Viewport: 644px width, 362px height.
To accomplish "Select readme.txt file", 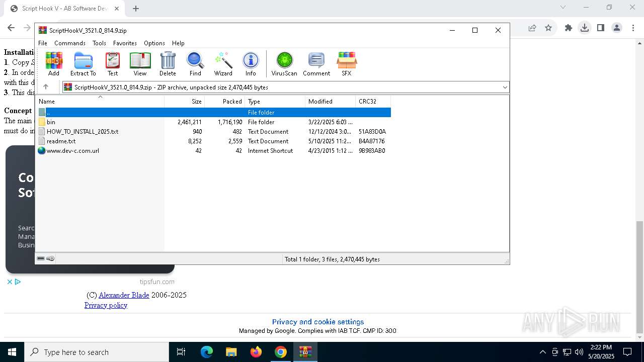I will [x=213, y=141].
